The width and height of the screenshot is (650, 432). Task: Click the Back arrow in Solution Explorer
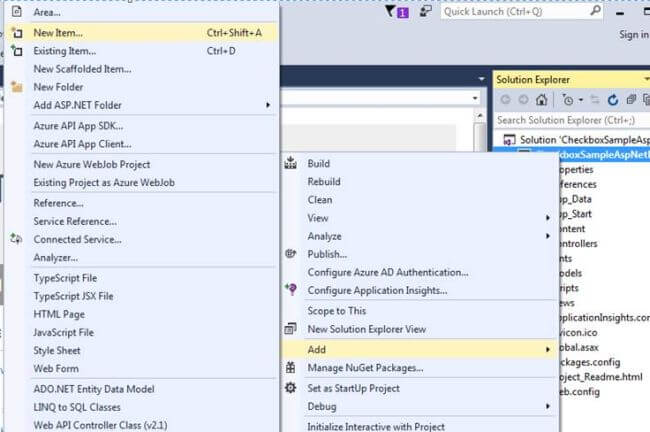point(505,100)
